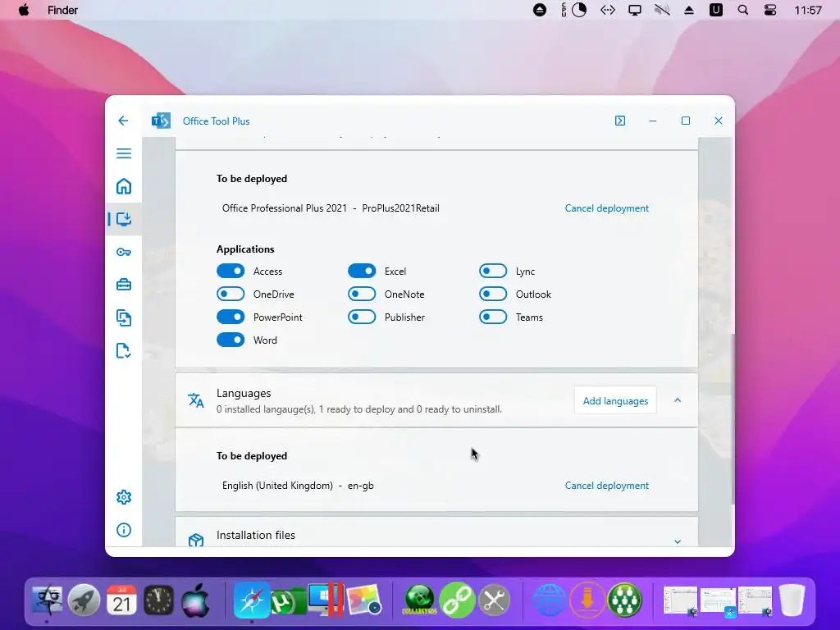Image resolution: width=840 pixels, height=630 pixels.
Task: Click the Installation files heading
Action: [x=256, y=535]
